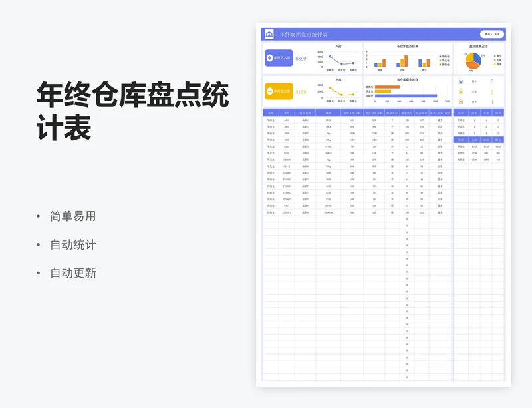Click the yellow 华北仓 horizontal bar

383,91
